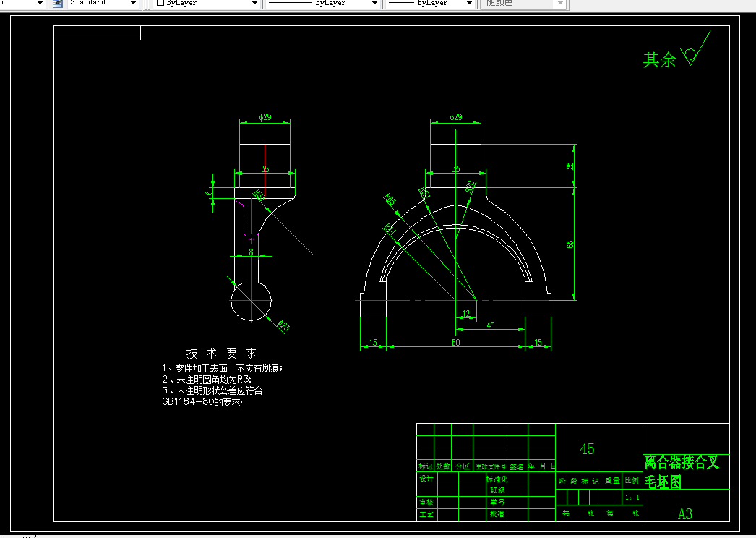Select the 12 horizontal dimension
The image size is (756, 538).
tap(466, 314)
